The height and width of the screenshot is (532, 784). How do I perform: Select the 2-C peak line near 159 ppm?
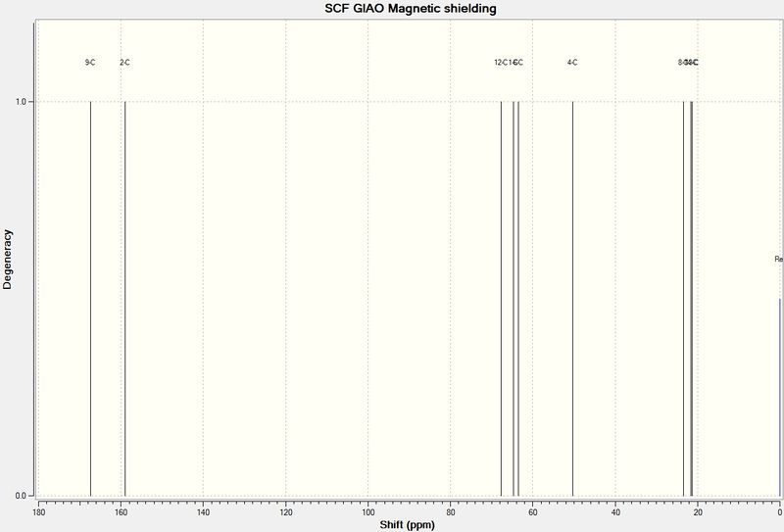point(124,299)
